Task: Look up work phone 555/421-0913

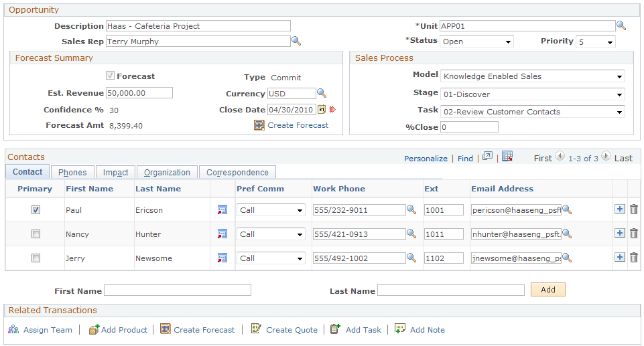Action: [411, 234]
